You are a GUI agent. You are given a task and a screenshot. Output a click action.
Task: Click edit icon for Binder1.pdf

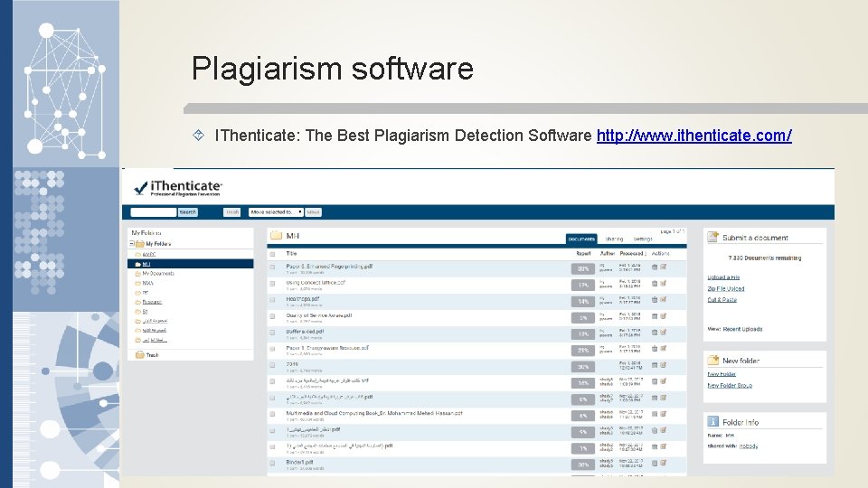pos(663,463)
